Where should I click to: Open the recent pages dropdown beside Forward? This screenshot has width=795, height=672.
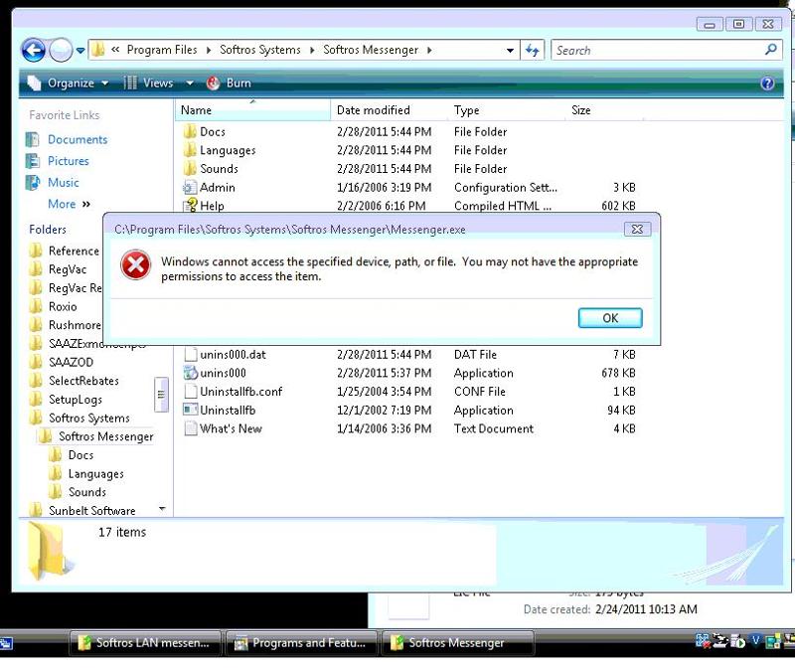(x=80, y=51)
